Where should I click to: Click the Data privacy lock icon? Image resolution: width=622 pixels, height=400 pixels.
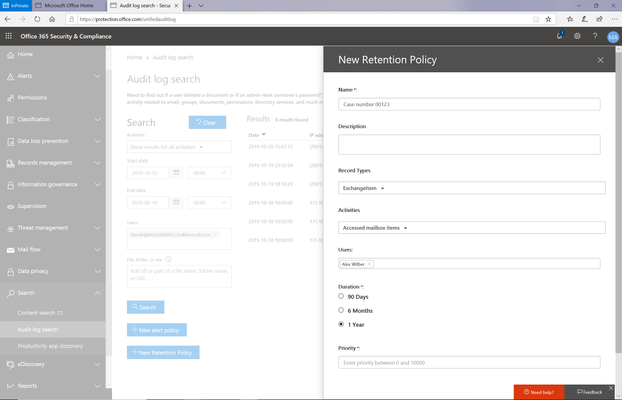point(11,272)
